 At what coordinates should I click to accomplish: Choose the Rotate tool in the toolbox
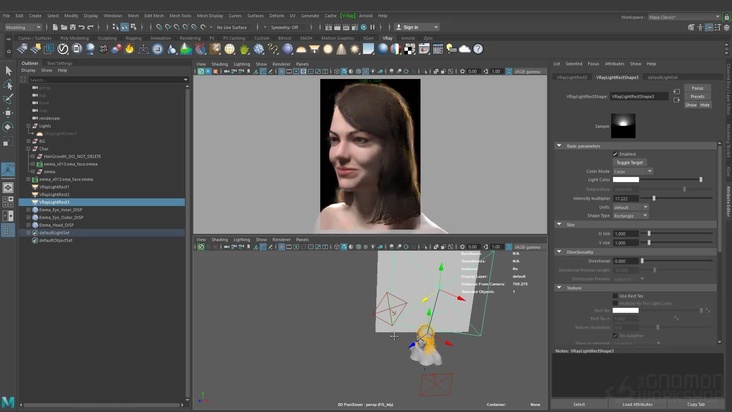coord(8,127)
